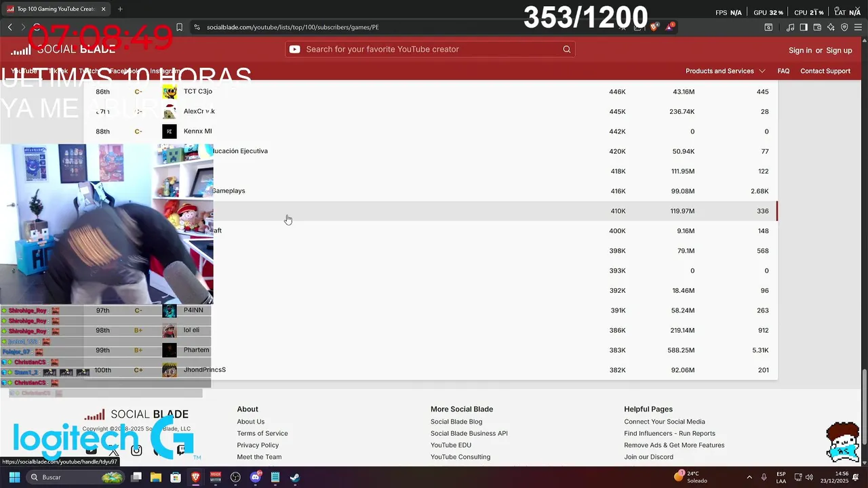
Task: Open the About Us footer link
Action: coord(251,422)
